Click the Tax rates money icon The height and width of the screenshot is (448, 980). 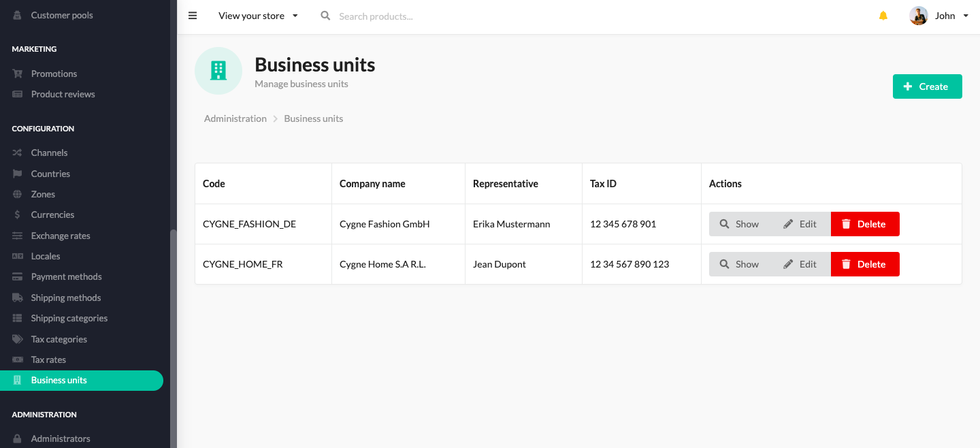point(18,359)
